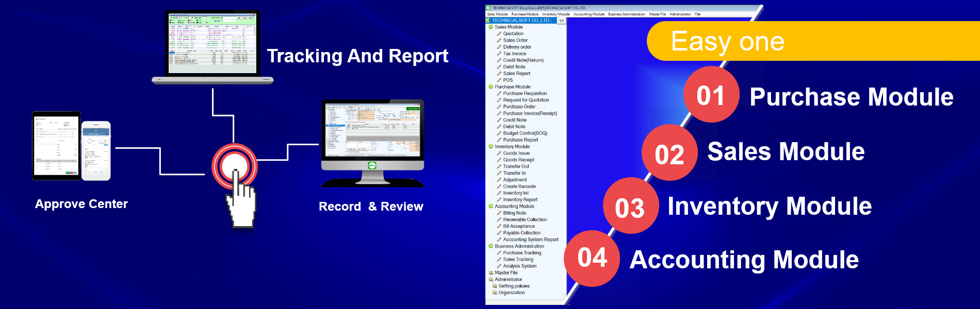The height and width of the screenshot is (309, 980).
Task: Expand the Inventory Module tree node
Action: point(491,147)
